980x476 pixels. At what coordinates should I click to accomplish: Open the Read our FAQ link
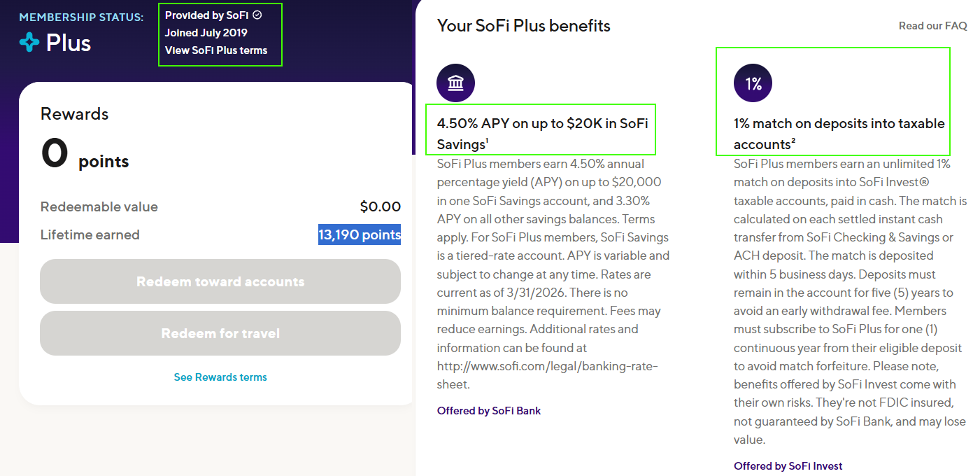coord(932,26)
